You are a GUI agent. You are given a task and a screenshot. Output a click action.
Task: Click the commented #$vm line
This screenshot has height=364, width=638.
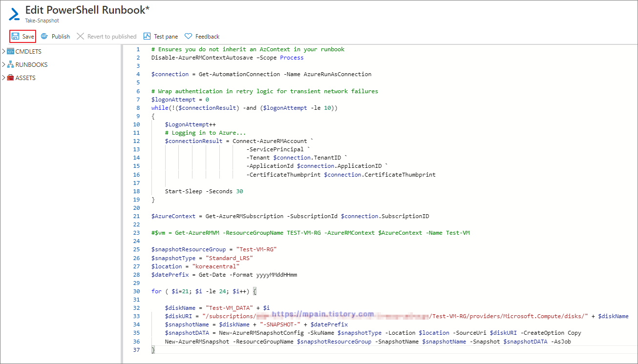[311, 233]
